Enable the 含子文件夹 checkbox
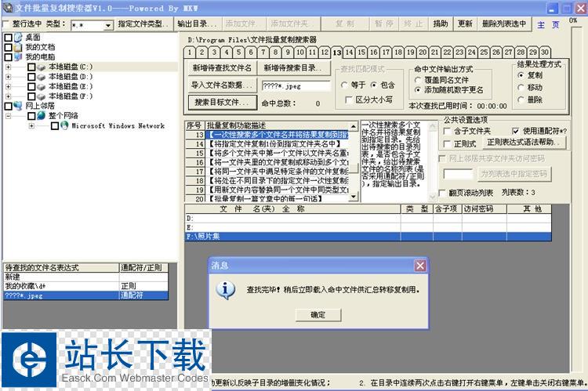The image size is (588, 391). coord(447,131)
